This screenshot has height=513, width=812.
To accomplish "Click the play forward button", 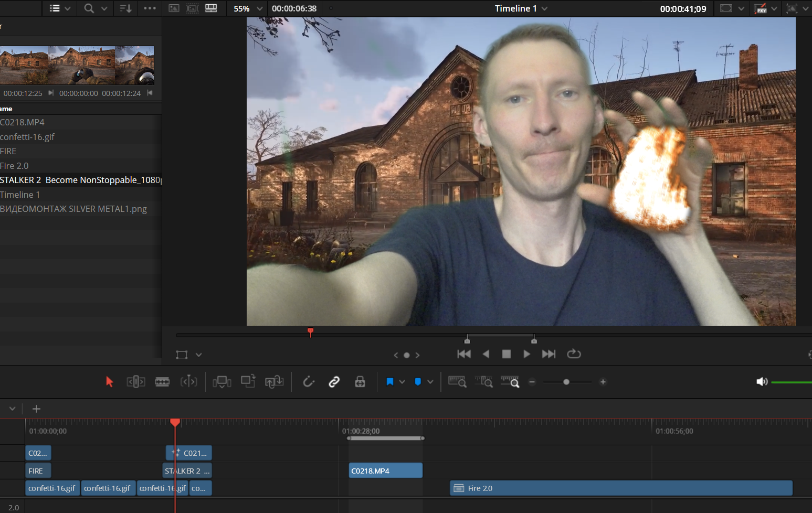I will point(526,354).
